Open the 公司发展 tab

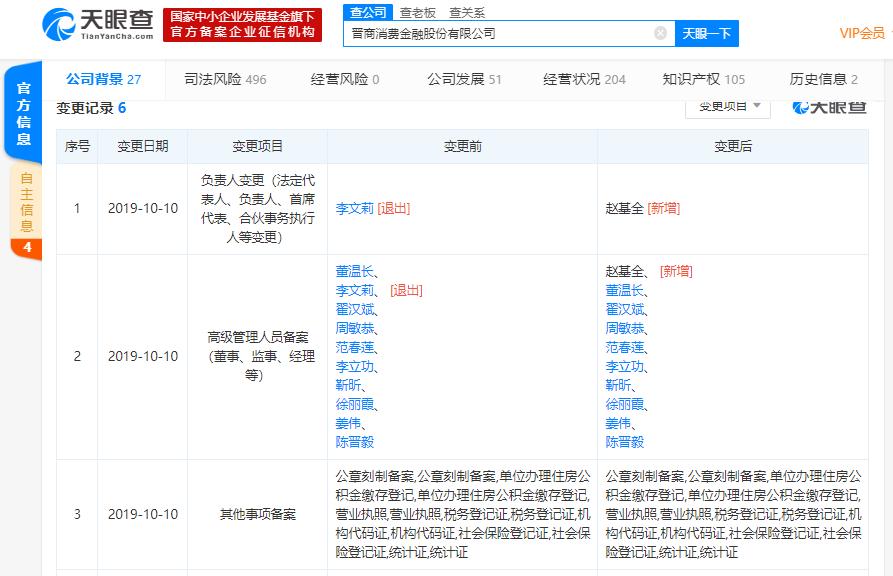pyautogui.click(x=464, y=79)
